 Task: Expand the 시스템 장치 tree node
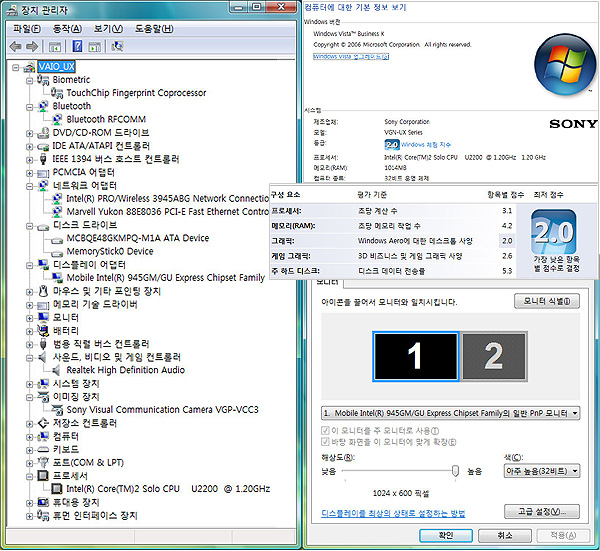point(29,384)
